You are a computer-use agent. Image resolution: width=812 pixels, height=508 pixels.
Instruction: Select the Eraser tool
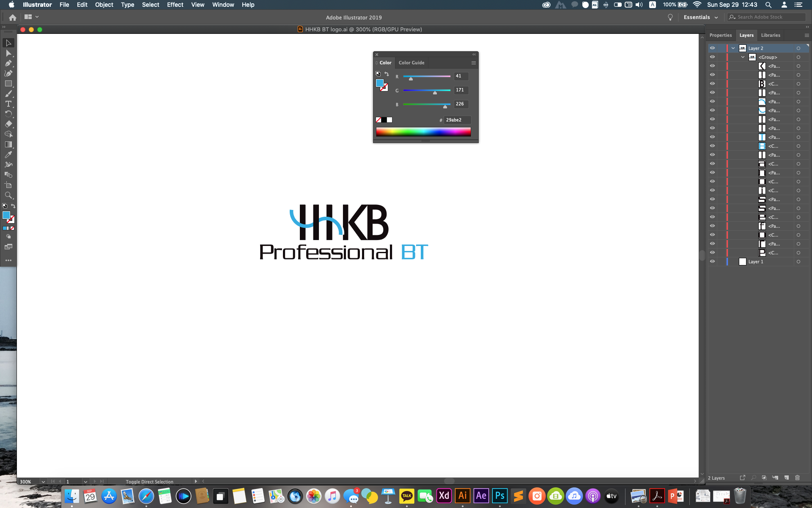[x=8, y=124]
